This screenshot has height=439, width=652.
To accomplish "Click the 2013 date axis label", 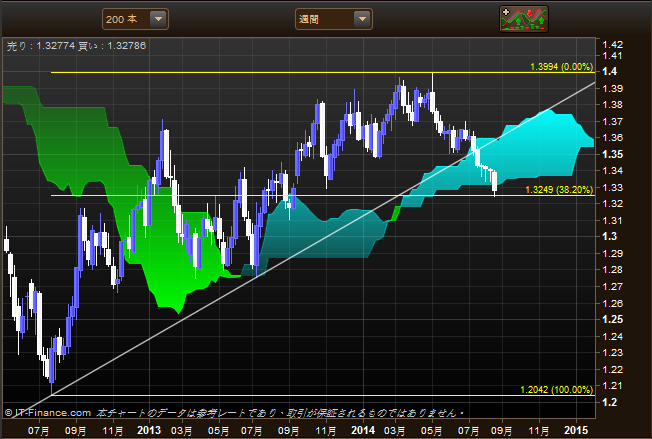I will point(149,430).
